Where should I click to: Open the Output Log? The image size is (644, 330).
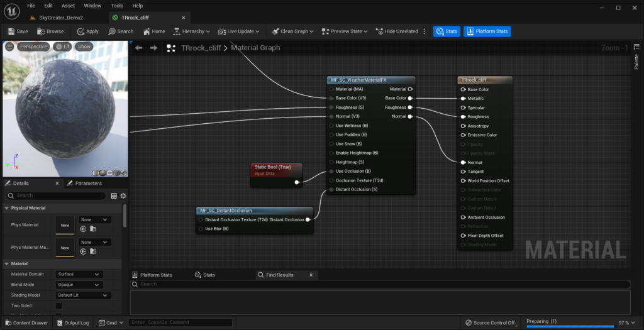73,322
